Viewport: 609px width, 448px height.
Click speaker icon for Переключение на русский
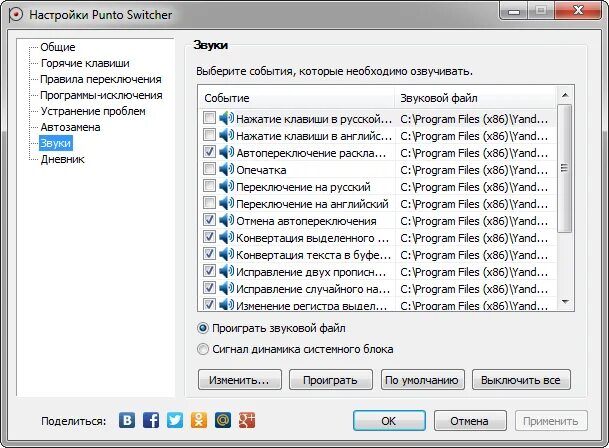pyautogui.click(x=226, y=187)
